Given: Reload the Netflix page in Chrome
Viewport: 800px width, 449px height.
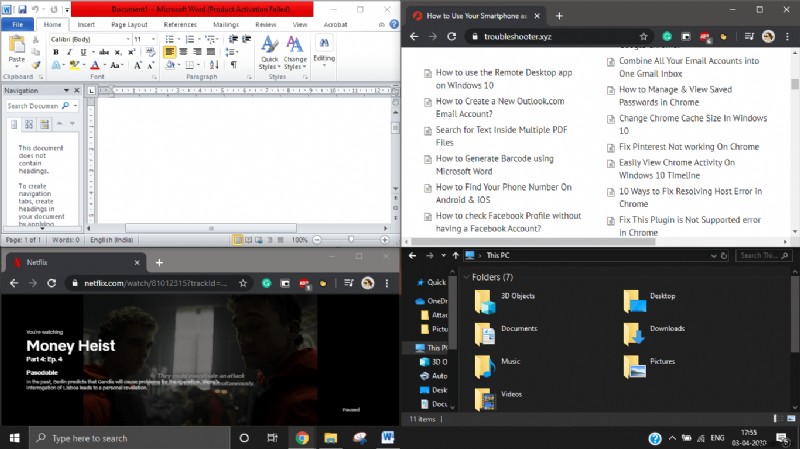Looking at the screenshot, I should 54,284.
